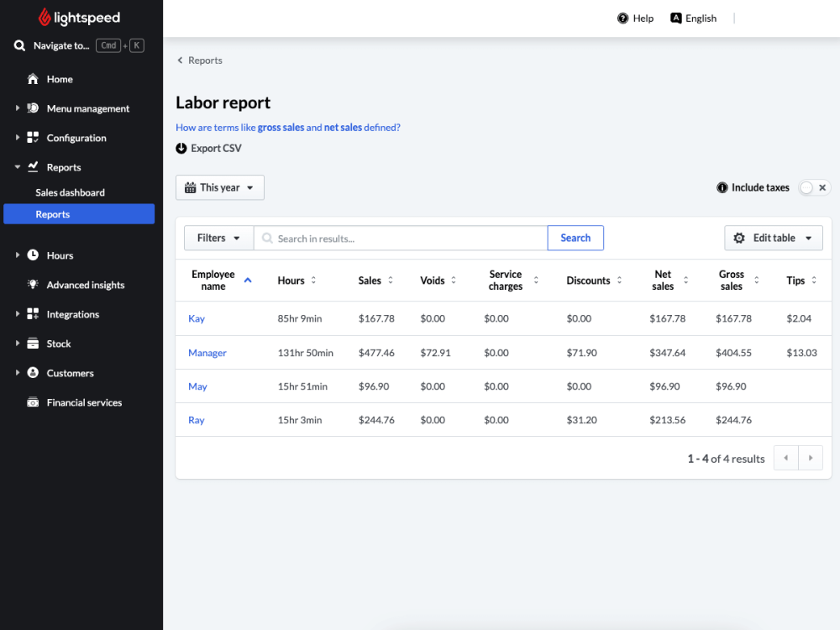
Task: Select Sales dashboard in the Reports menu
Action: tap(70, 192)
